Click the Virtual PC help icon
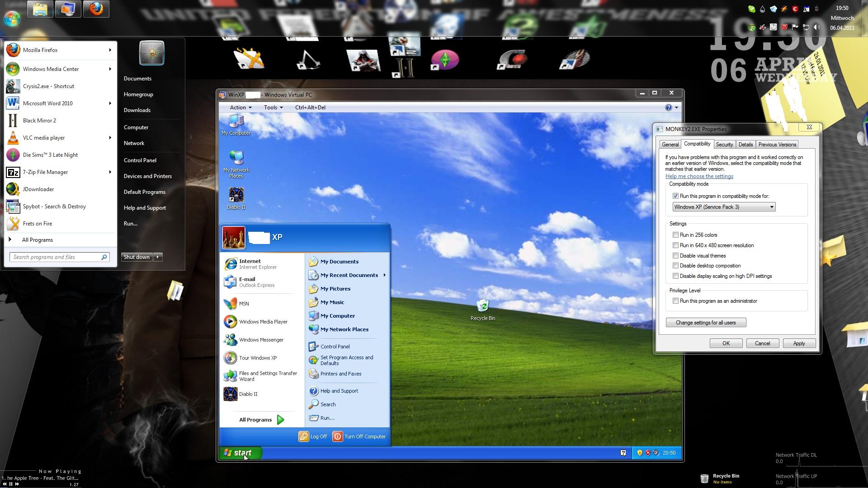This screenshot has height=488, width=868. point(669,108)
